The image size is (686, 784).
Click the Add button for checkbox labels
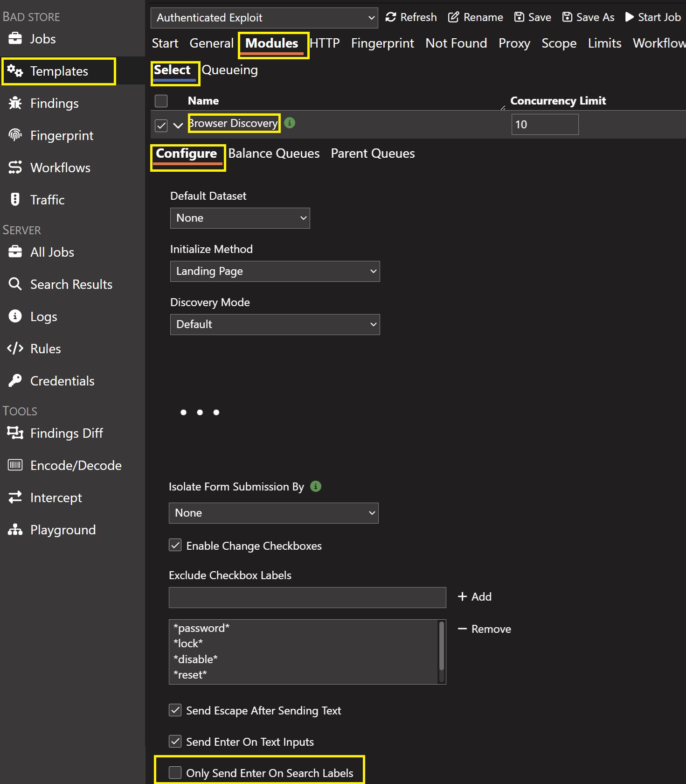tap(475, 597)
